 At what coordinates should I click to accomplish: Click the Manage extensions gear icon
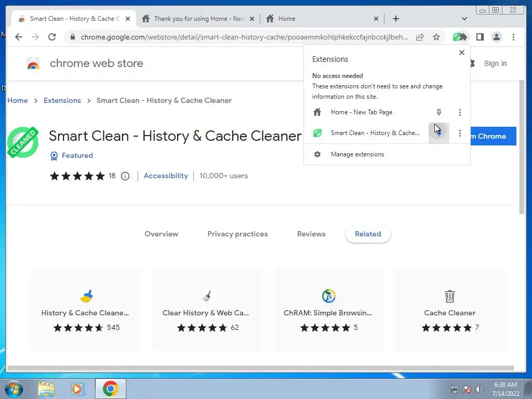[317, 154]
